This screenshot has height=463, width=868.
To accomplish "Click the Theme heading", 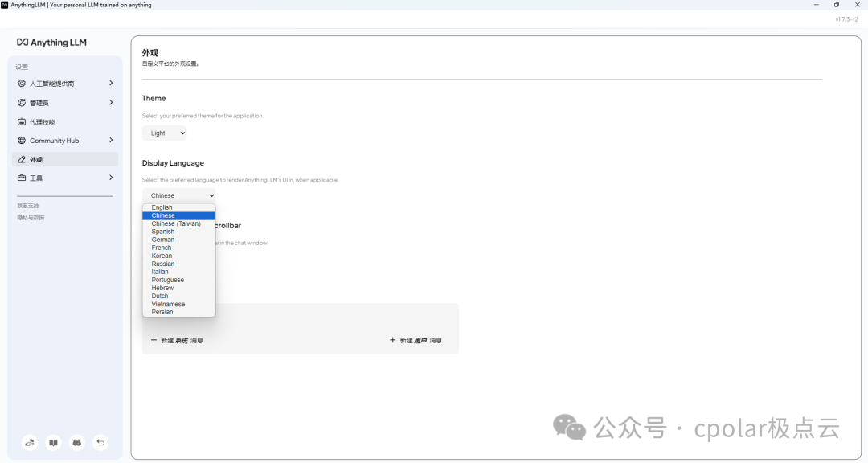I will click(154, 98).
